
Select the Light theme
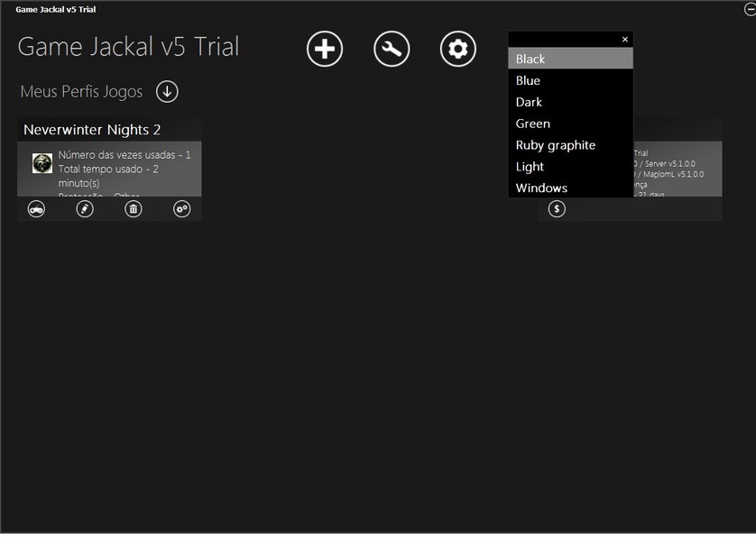point(570,167)
